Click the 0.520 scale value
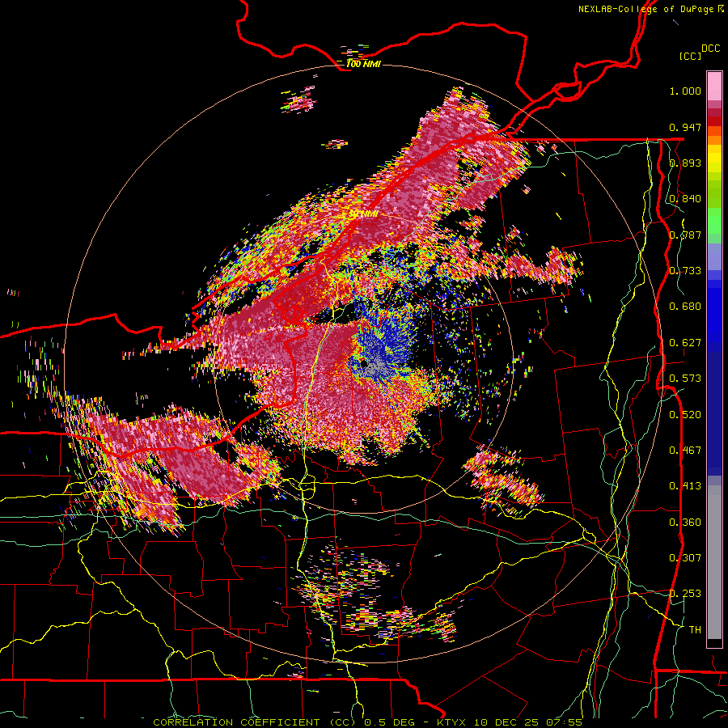The image size is (728, 728). (685, 415)
